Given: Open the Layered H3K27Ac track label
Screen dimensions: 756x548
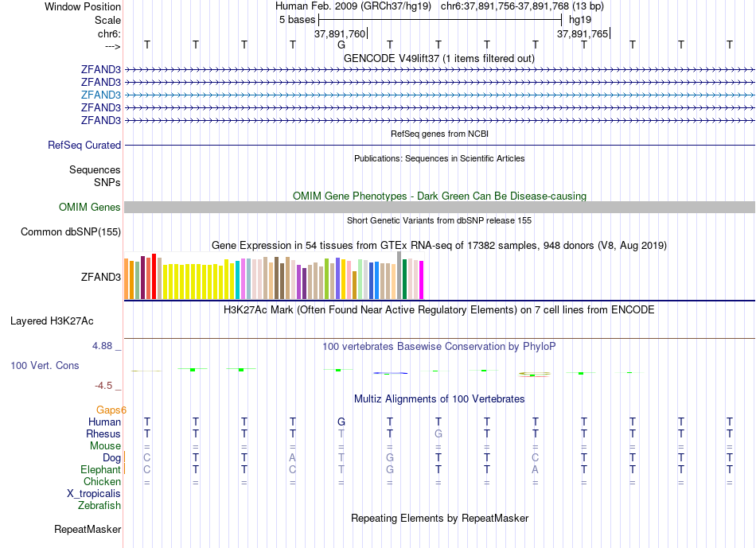Looking at the screenshot, I should click(52, 321).
